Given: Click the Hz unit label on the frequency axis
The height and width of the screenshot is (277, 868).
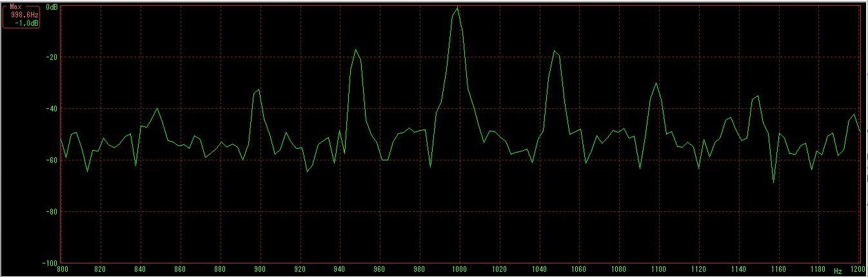Looking at the screenshot, I should coord(838,271).
